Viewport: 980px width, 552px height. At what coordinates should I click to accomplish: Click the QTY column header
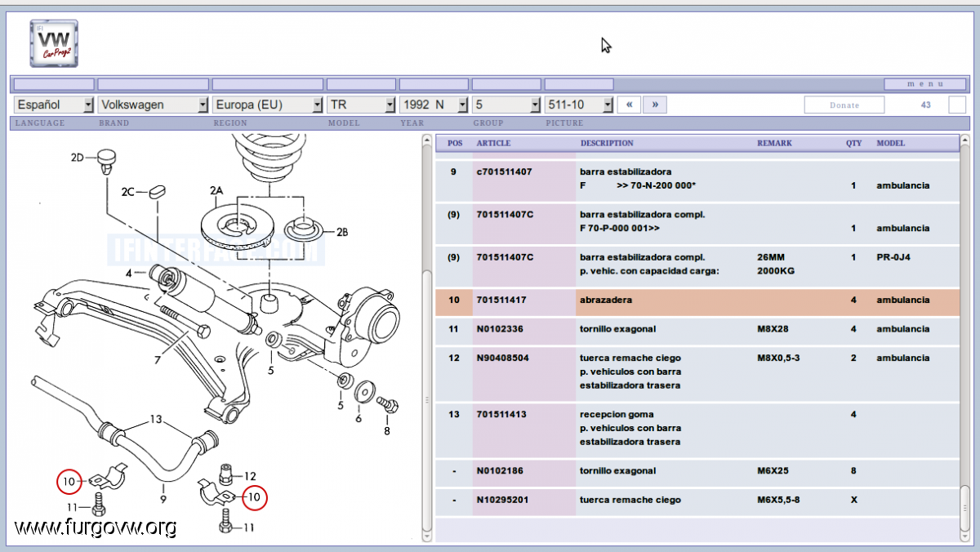853,143
